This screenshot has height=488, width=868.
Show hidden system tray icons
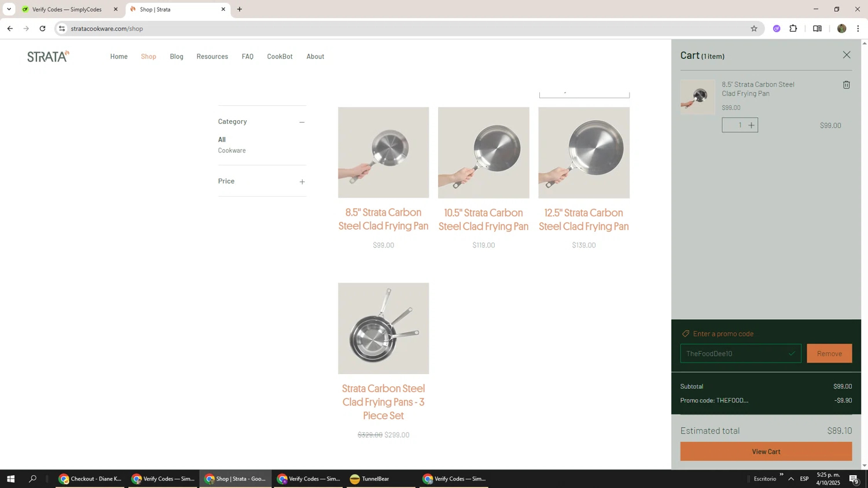(790, 479)
